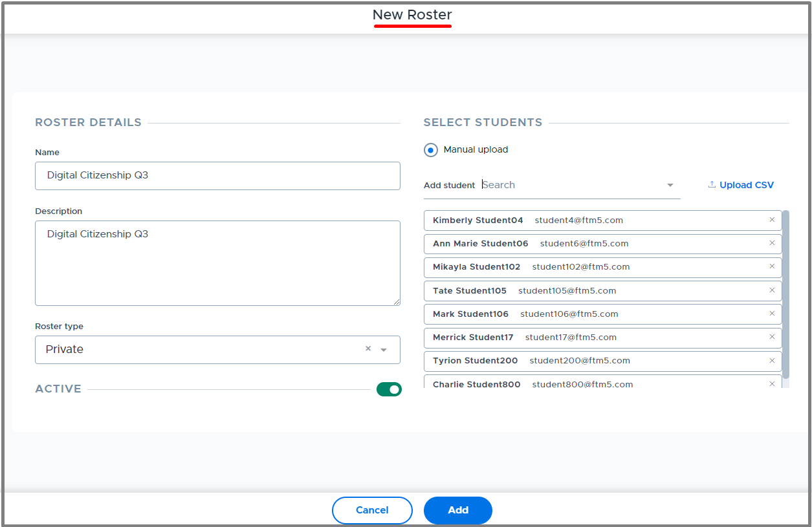Image resolution: width=812 pixels, height=527 pixels.
Task: Click the ROSTER DETAILS section heading
Action: (x=88, y=122)
